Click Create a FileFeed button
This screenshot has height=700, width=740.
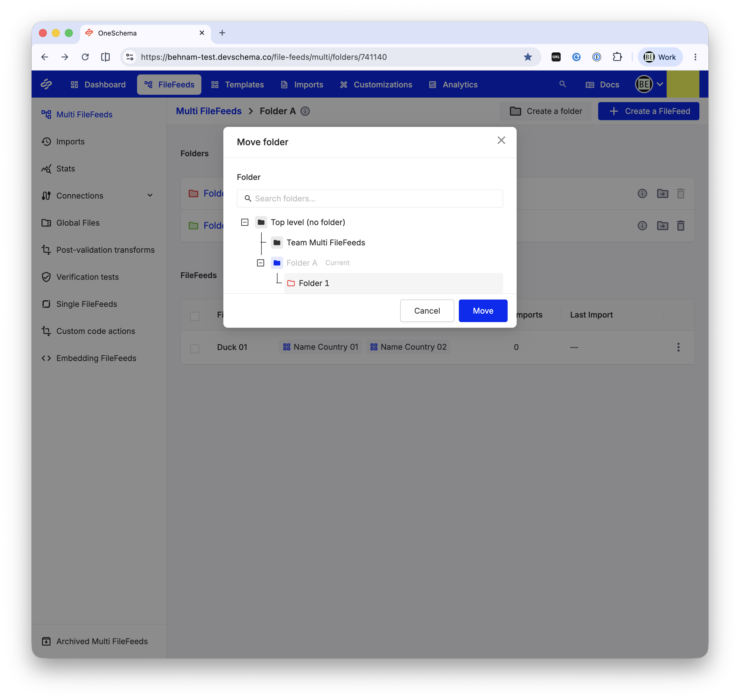click(648, 111)
